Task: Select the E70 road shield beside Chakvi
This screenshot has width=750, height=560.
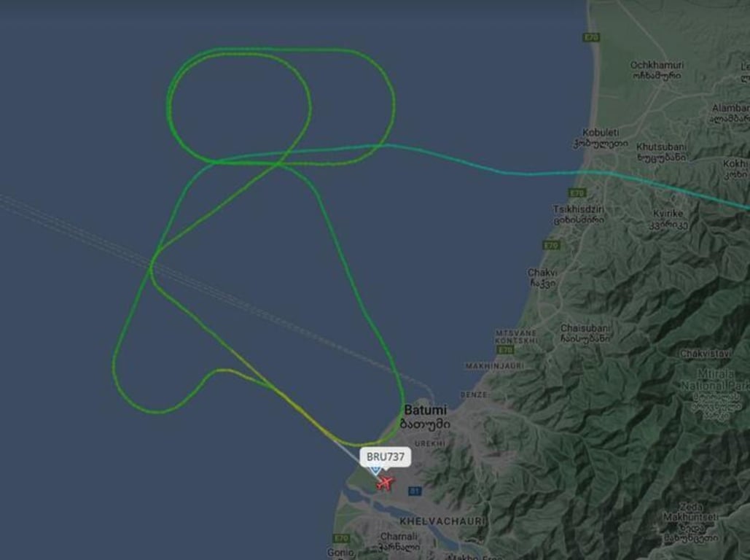Action: pyautogui.click(x=552, y=246)
